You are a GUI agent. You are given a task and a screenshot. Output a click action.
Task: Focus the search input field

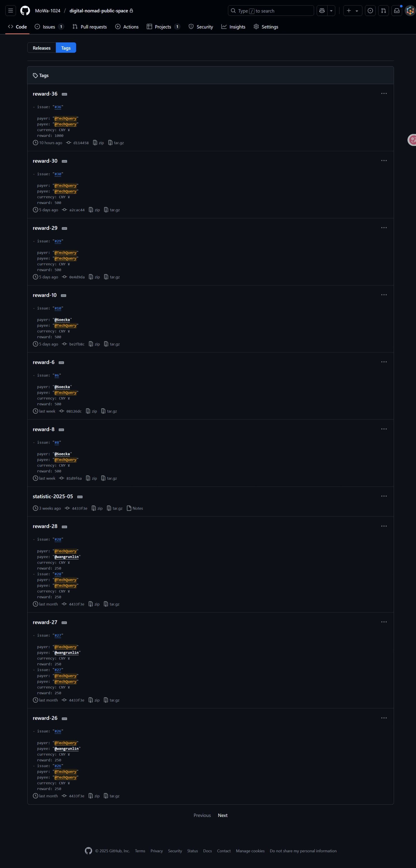[x=271, y=11]
